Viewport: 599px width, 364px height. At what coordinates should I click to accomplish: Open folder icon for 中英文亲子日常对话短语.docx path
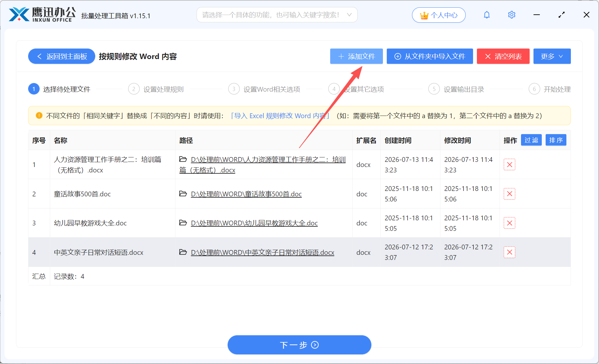[x=183, y=252]
